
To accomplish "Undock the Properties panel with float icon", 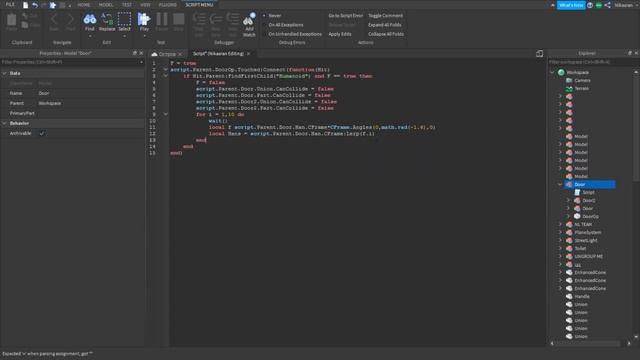I will pyautogui.click(x=134, y=53).
